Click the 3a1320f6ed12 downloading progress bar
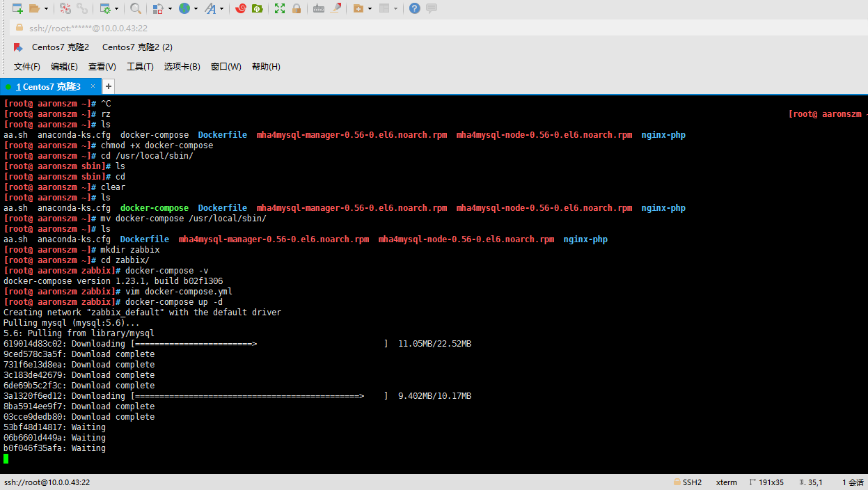 pyautogui.click(x=259, y=396)
